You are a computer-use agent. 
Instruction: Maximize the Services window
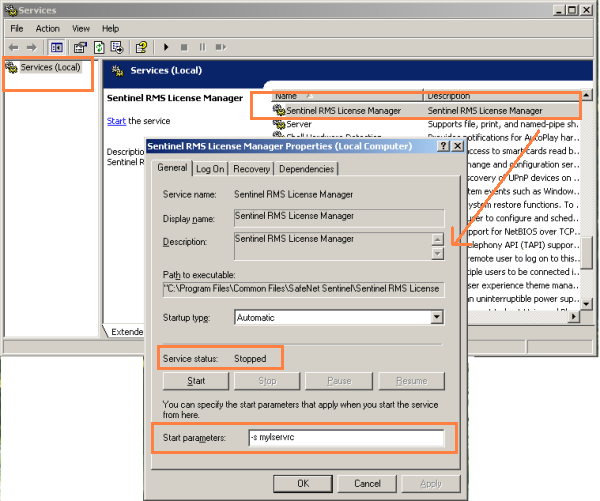click(x=572, y=10)
